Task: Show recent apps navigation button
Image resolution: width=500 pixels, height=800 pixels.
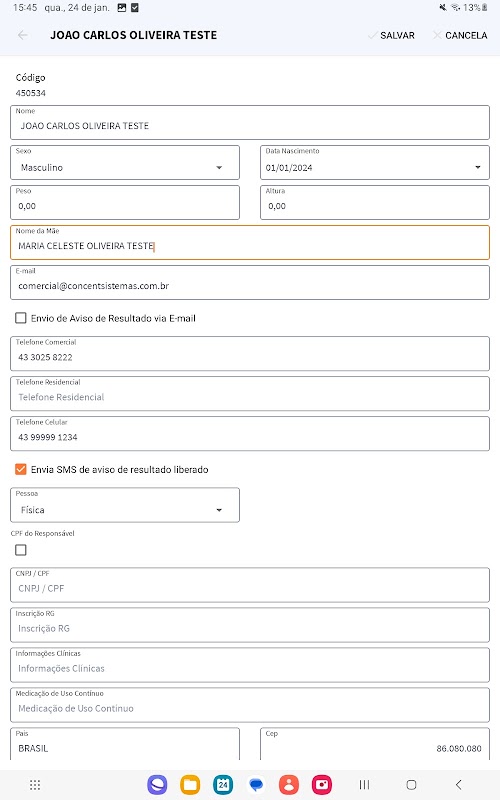Action: [364, 785]
